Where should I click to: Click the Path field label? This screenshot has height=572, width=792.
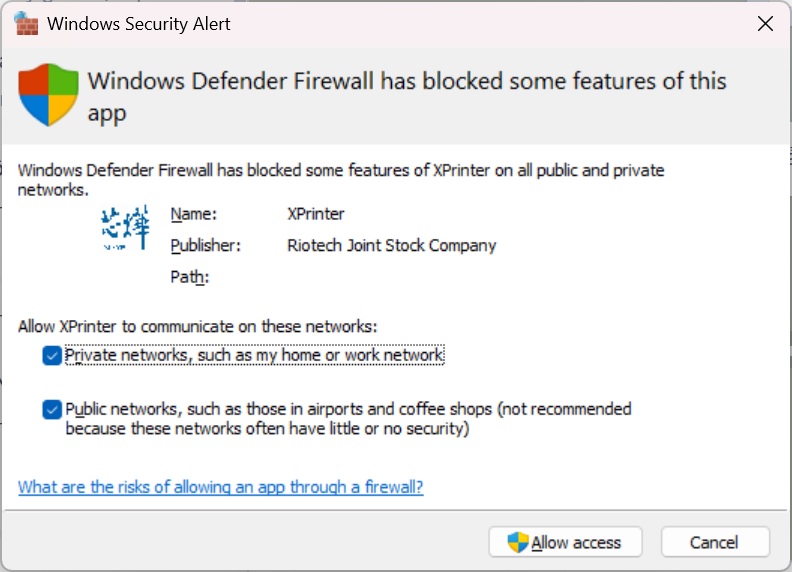click(x=189, y=277)
